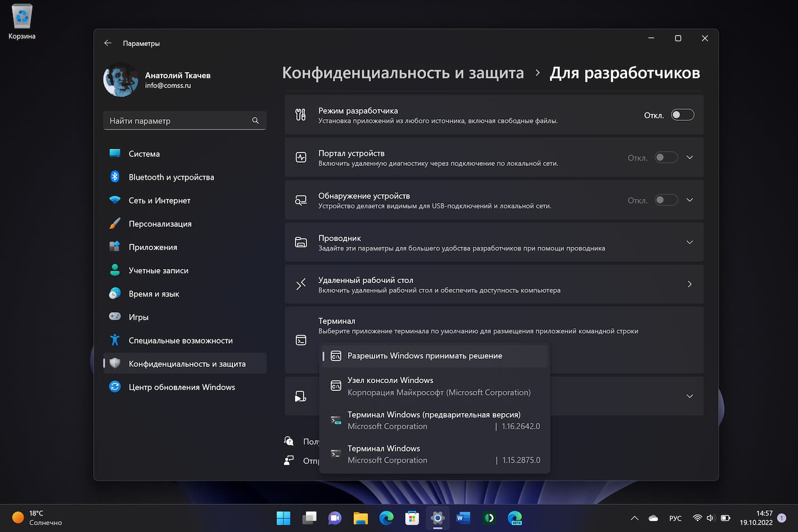
Task: Open Microsoft Store from taskbar
Action: [412, 518]
